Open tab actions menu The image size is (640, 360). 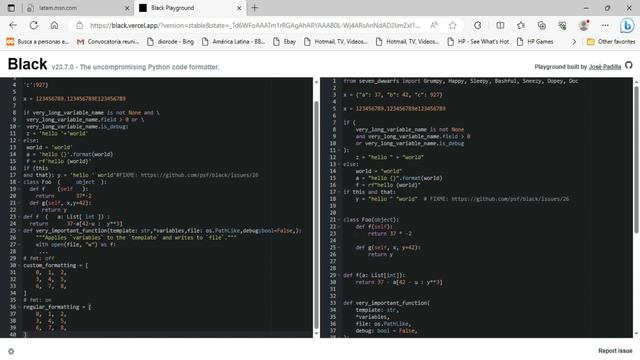(x=11, y=8)
